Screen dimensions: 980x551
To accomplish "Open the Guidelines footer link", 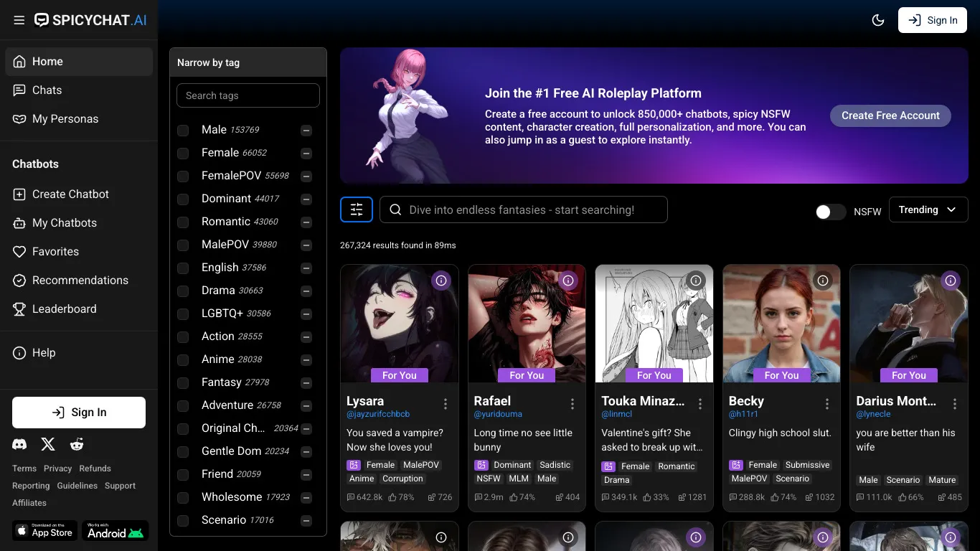I will 77,486.
